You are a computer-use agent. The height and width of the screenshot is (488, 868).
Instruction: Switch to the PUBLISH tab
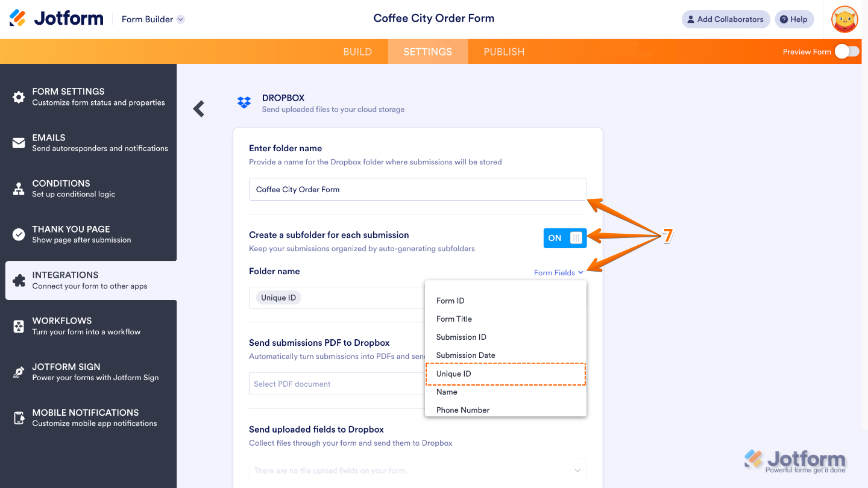click(504, 51)
